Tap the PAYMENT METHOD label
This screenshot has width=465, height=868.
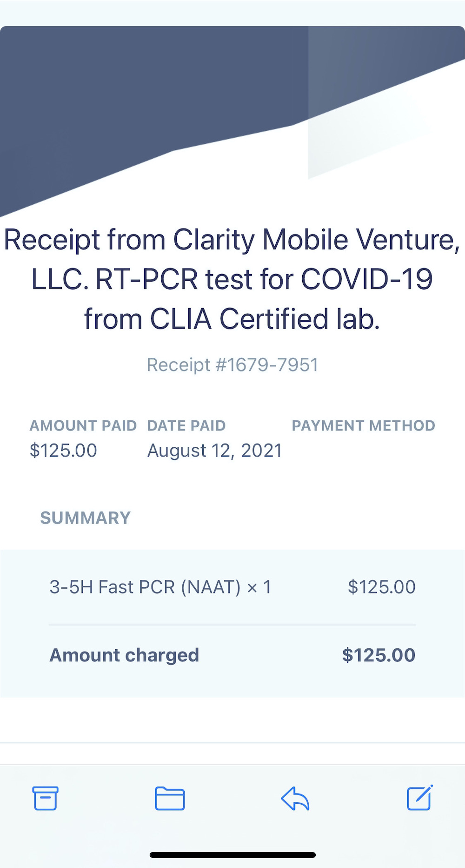[363, 425]
